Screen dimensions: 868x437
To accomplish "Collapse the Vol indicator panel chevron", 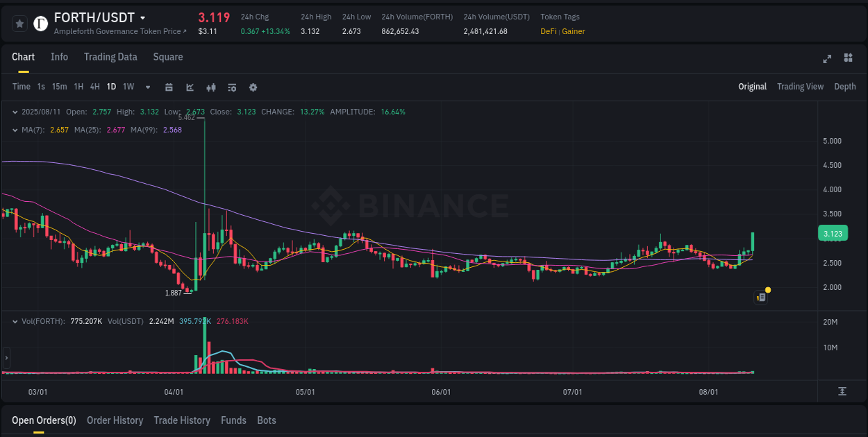I will [15, 320].
